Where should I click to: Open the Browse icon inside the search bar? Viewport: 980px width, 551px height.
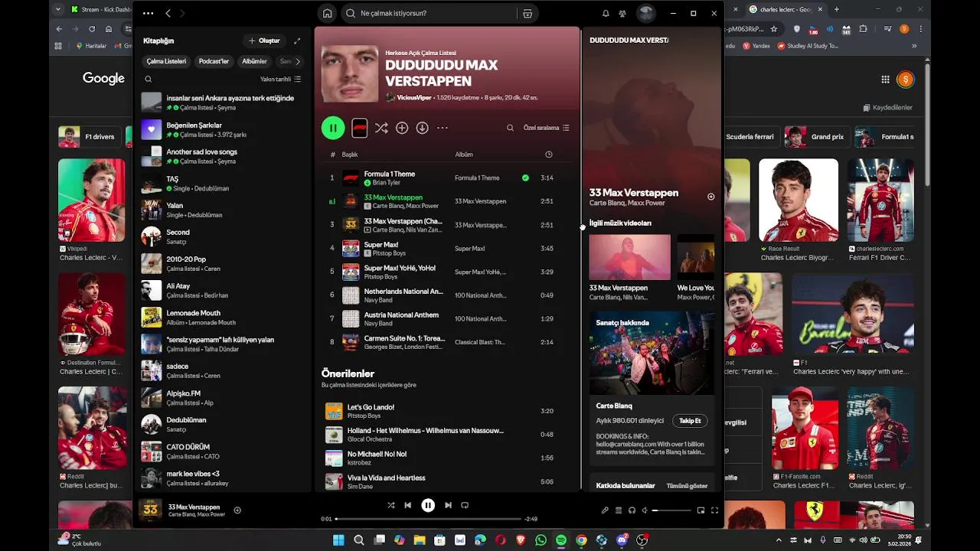(x=528, y=13)
